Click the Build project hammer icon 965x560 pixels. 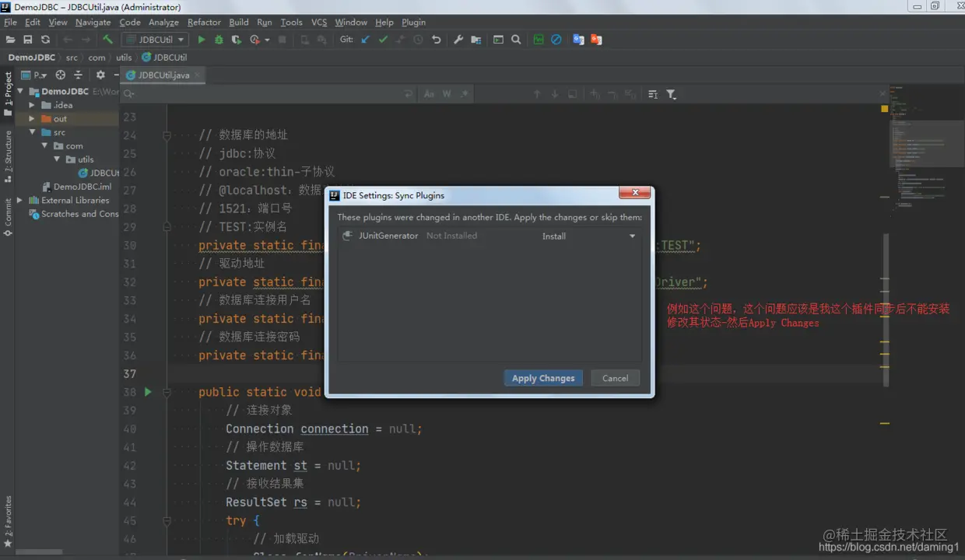tap(107, 40)
